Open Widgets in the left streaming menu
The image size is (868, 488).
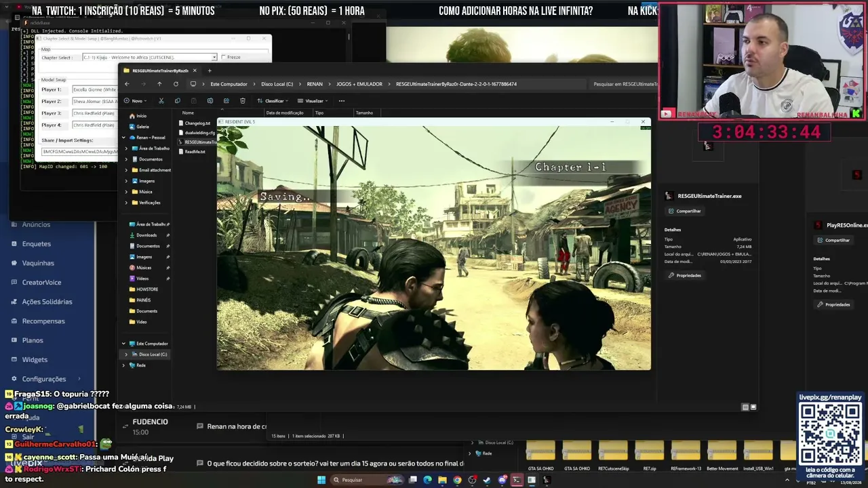pyautogui.click(x=35, y=359)
